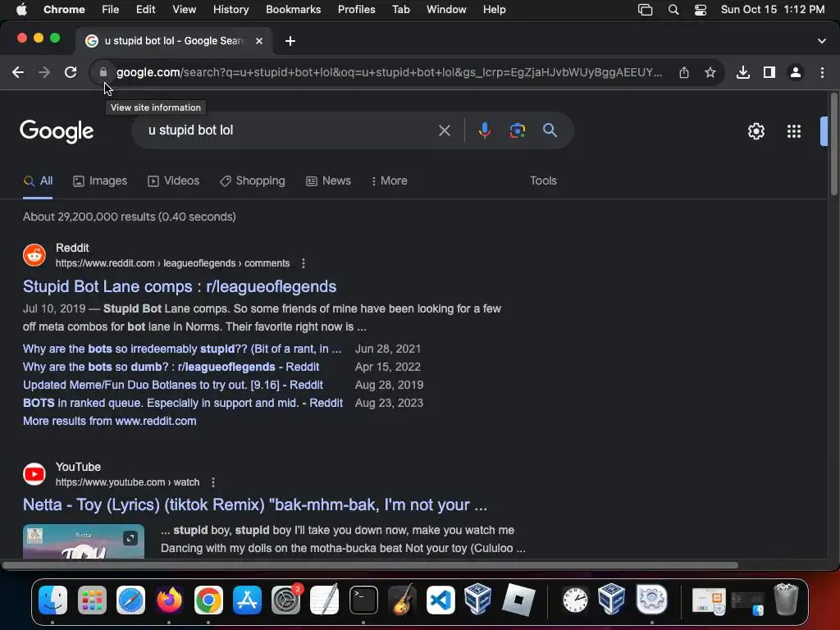The width and height of the screenshot is (840, 630).
Task: Open the History menu
Action: (231, 10)
